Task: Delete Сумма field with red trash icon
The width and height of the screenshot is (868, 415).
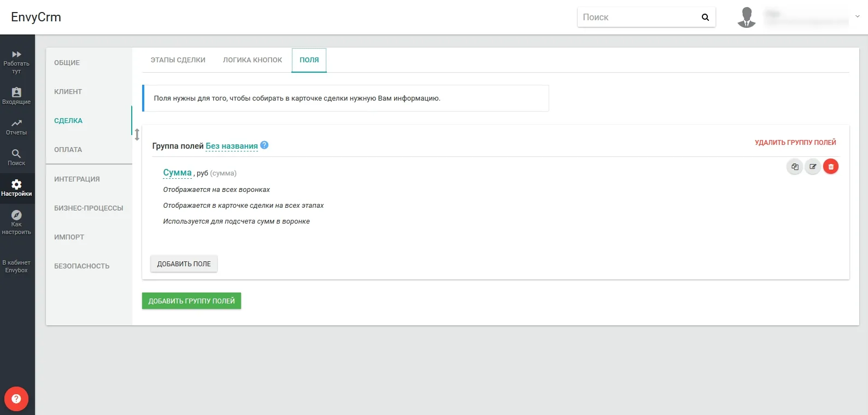Action: pyautogui.click(x=831, y=167)
